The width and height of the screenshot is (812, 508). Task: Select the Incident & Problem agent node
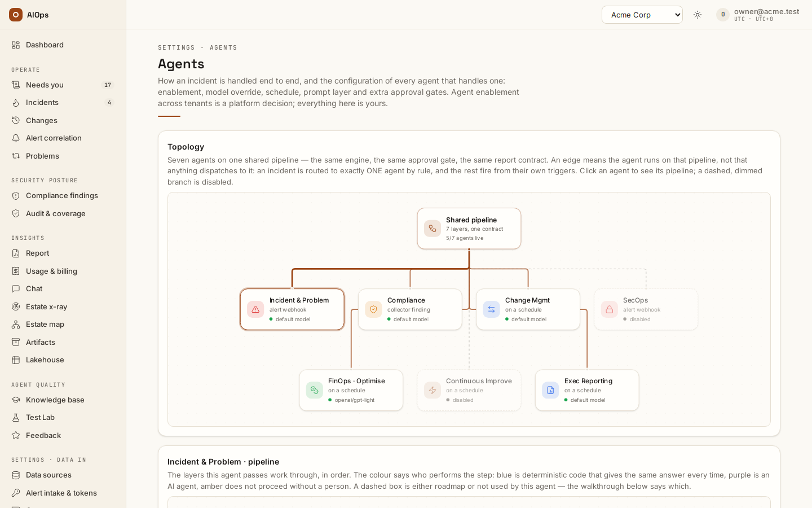coord(292,309)
